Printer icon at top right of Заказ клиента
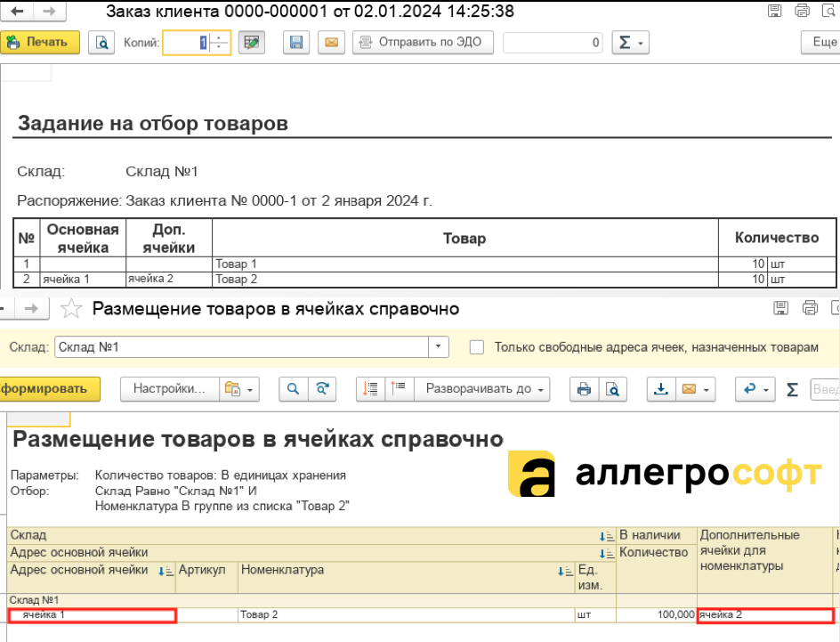The image size is (840, 642). tap(802, 11)
